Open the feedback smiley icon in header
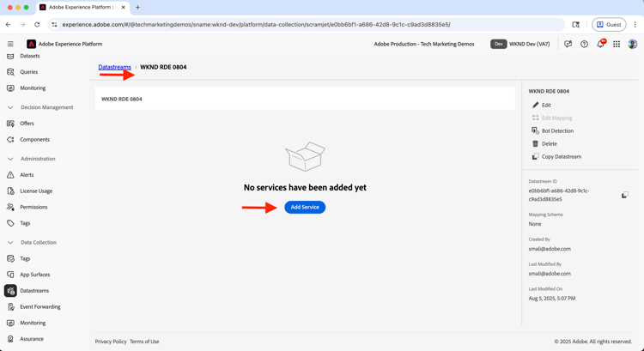 [x=568, y=44]
